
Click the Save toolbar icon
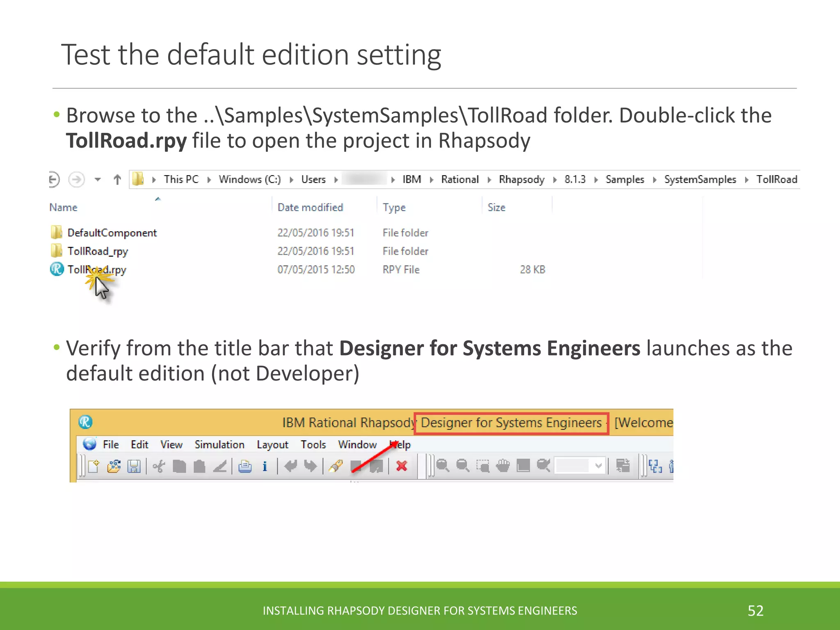coord(134,466)
